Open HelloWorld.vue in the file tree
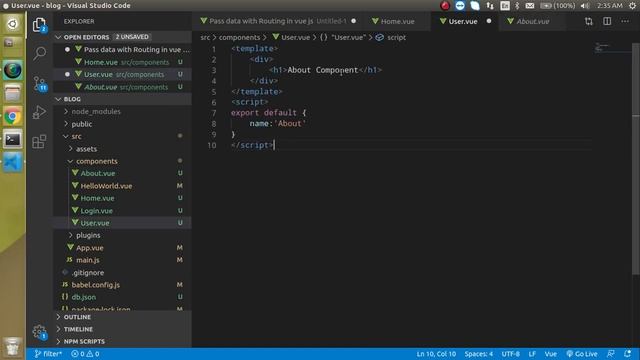The height and width of the screenshot is (360, 640). (122, 186)
